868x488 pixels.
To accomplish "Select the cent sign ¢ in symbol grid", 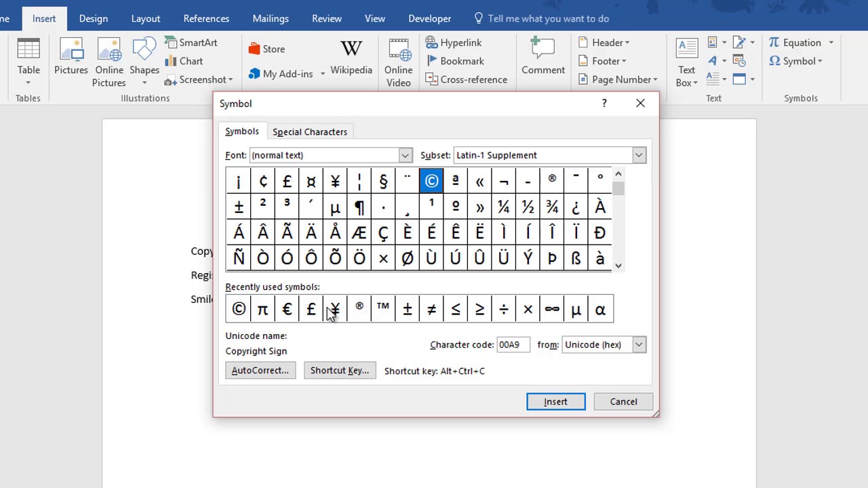I will point(262,181).
